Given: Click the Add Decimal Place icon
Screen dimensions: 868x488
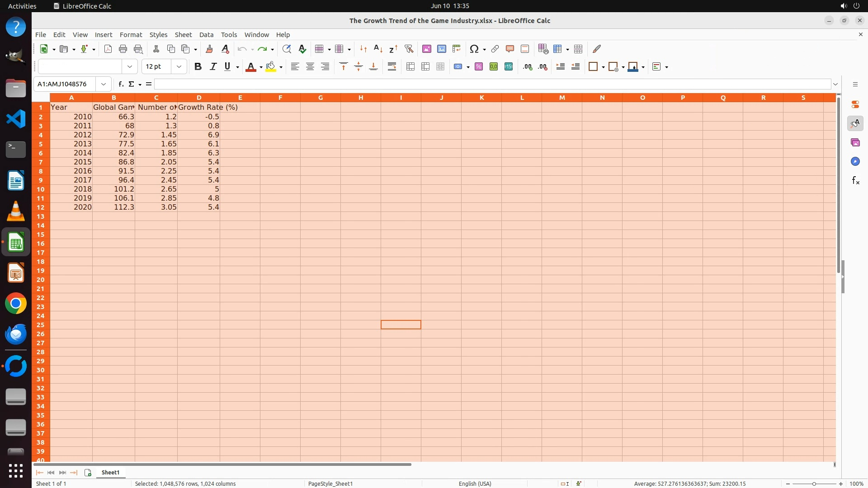Looking at the screenshot, I should pyautogui.click(x=527, y=67).
